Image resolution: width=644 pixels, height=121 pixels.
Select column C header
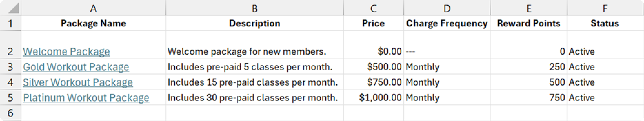(x=373, y=8)
